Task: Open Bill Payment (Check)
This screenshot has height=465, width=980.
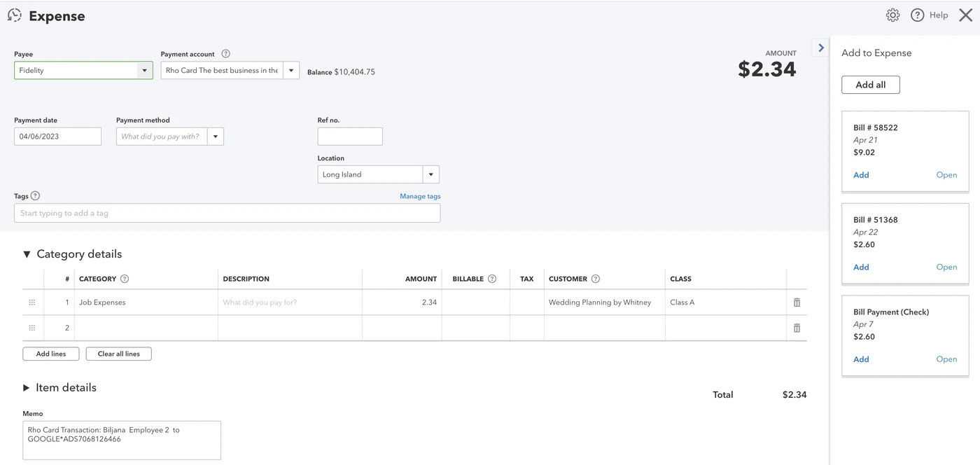Action: [x=946, y=359]
